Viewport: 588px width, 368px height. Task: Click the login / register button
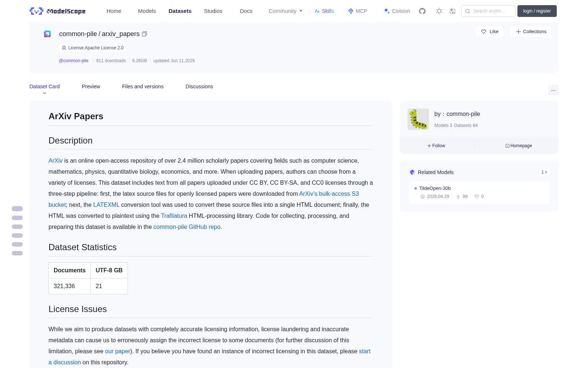(x=537, y=11)
